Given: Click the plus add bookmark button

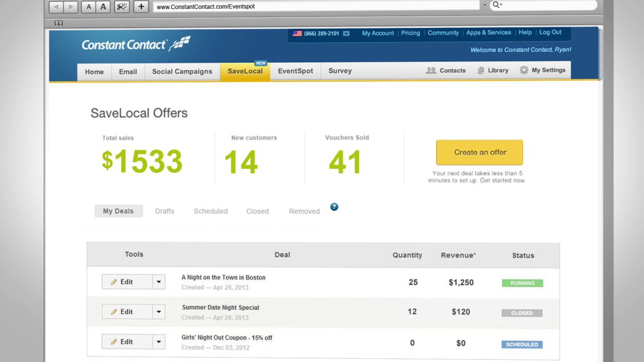Looking at the screenshot, I should pos(141,7).
